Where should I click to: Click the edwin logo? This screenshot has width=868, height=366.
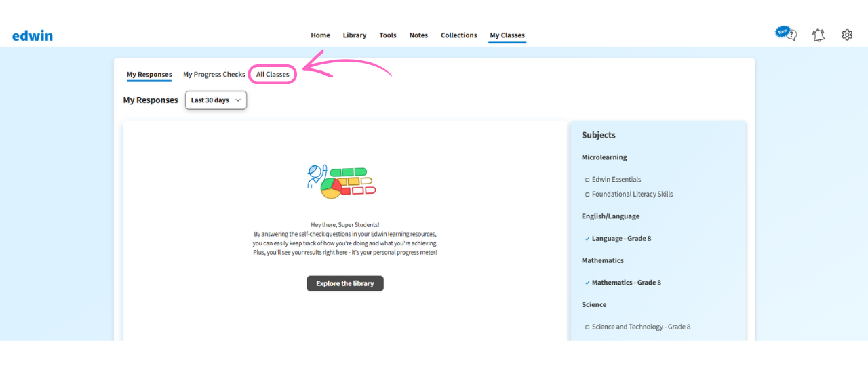pos(32,35)
